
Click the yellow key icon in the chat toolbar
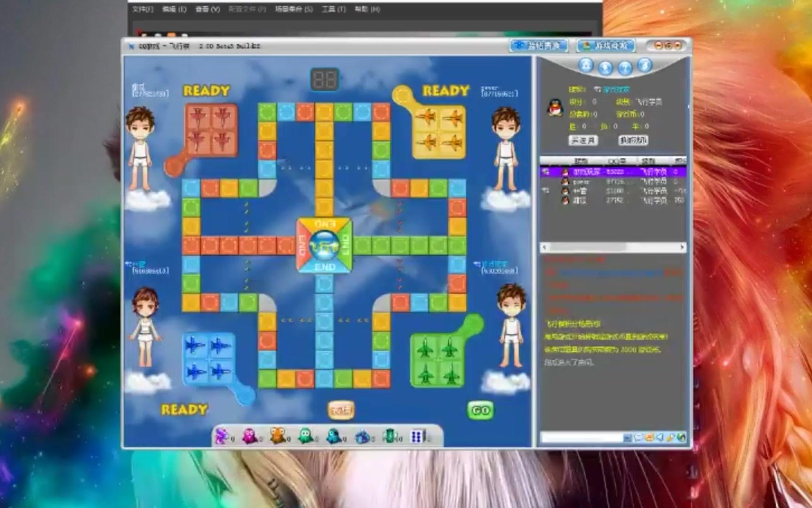pyautogui.click(x=671, y=438)
